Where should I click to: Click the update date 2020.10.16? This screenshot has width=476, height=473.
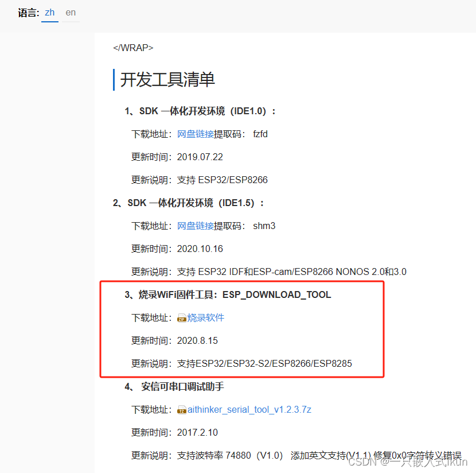[200, 249]
